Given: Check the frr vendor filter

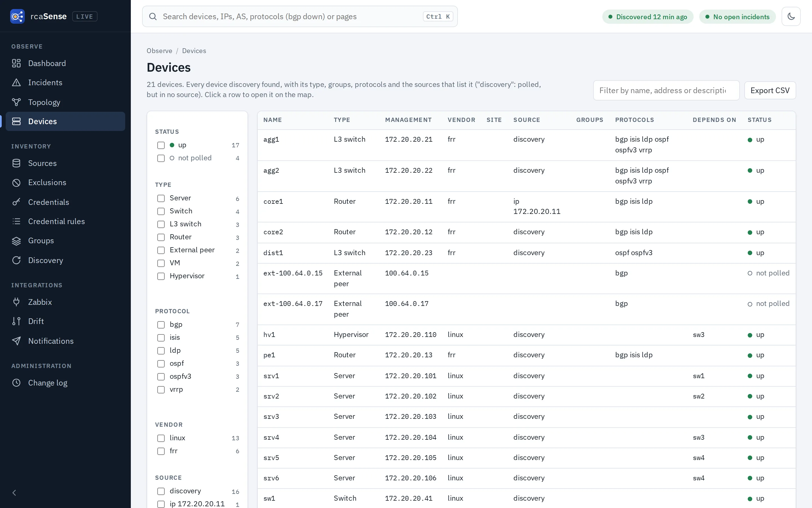Looking at the screenshot, I should 161,451.
